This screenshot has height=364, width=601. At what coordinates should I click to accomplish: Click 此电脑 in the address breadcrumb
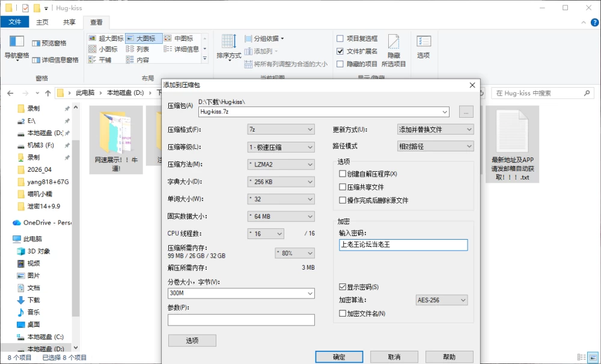pos(85,93)
